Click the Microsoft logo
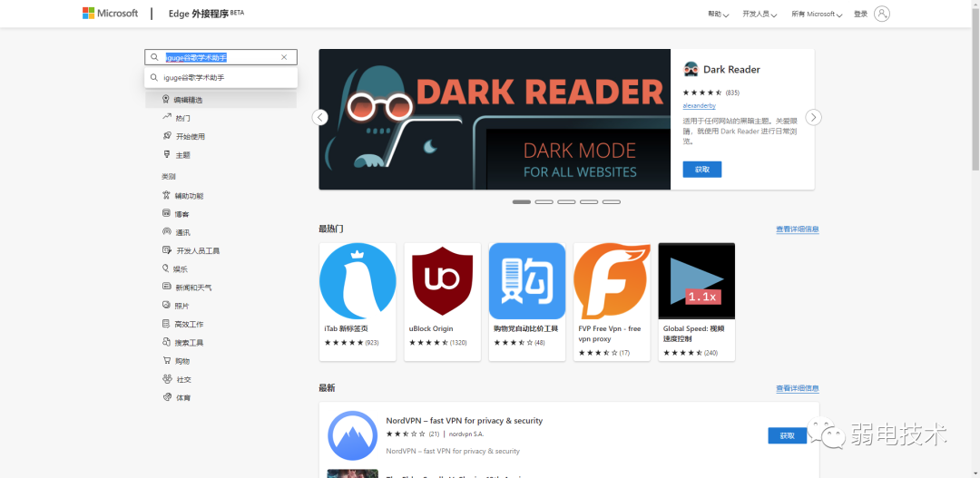Image resolution: width=980 pixels, height=478 pixels. pyautogui.click(x=110, y=13)
